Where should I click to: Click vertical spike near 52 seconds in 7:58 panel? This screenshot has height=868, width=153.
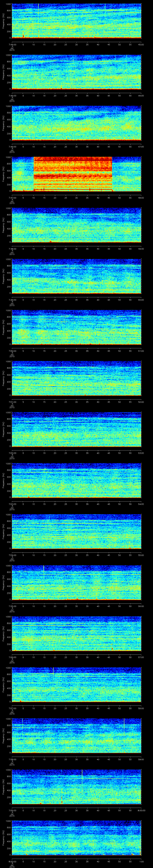point(124,725)
